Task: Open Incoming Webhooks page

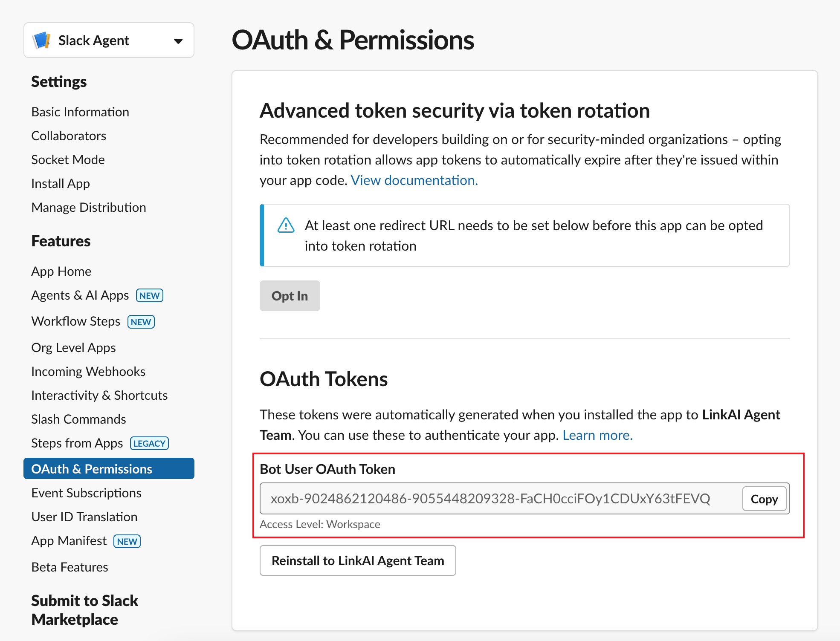Action: pyautogui.click(x=88, y=371)
